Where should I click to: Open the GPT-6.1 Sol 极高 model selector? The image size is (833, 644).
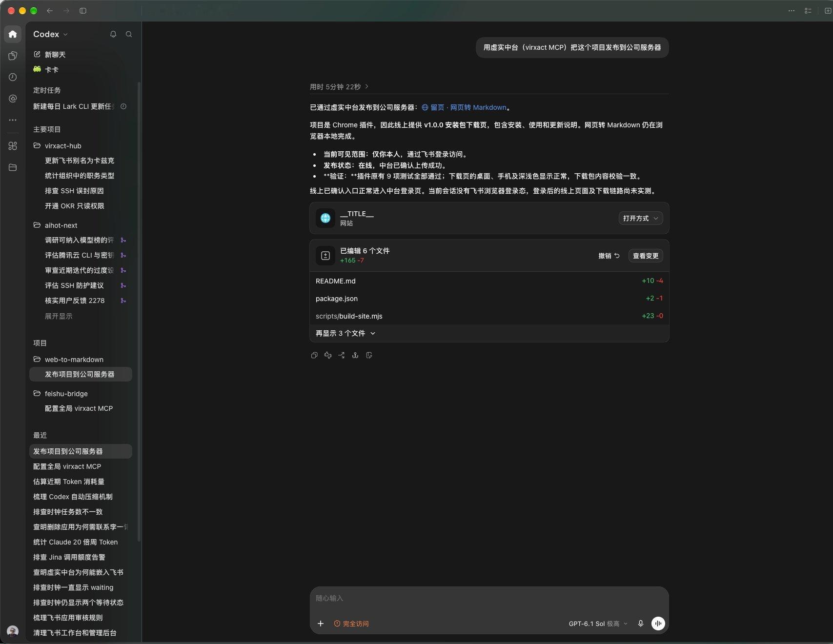(x=598, y=624)
